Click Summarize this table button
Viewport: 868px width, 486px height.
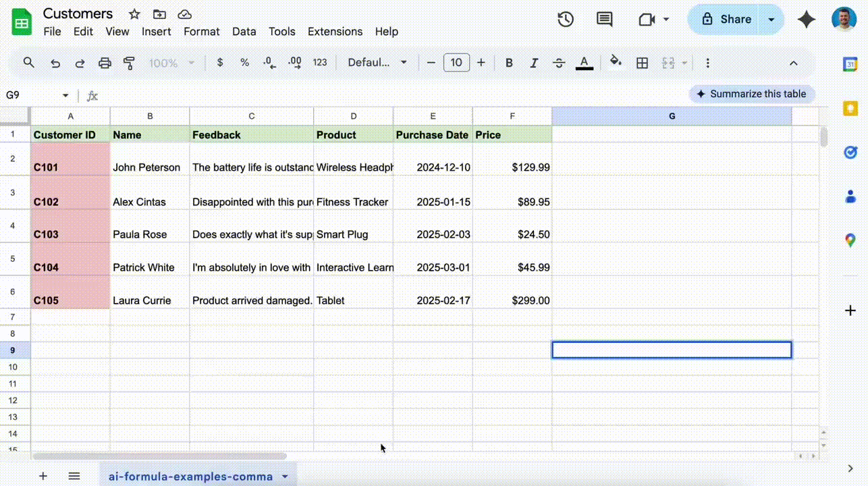(x=751, y=94)
